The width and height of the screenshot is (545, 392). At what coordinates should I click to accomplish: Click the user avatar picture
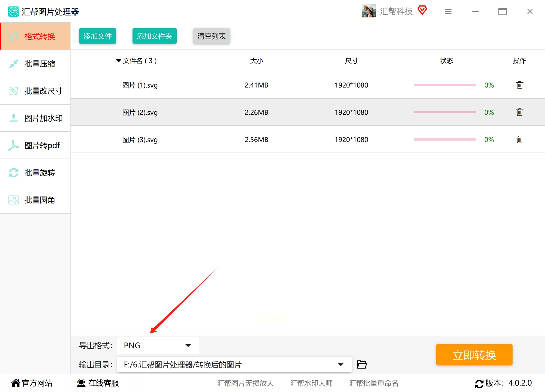tap(369, 11)
